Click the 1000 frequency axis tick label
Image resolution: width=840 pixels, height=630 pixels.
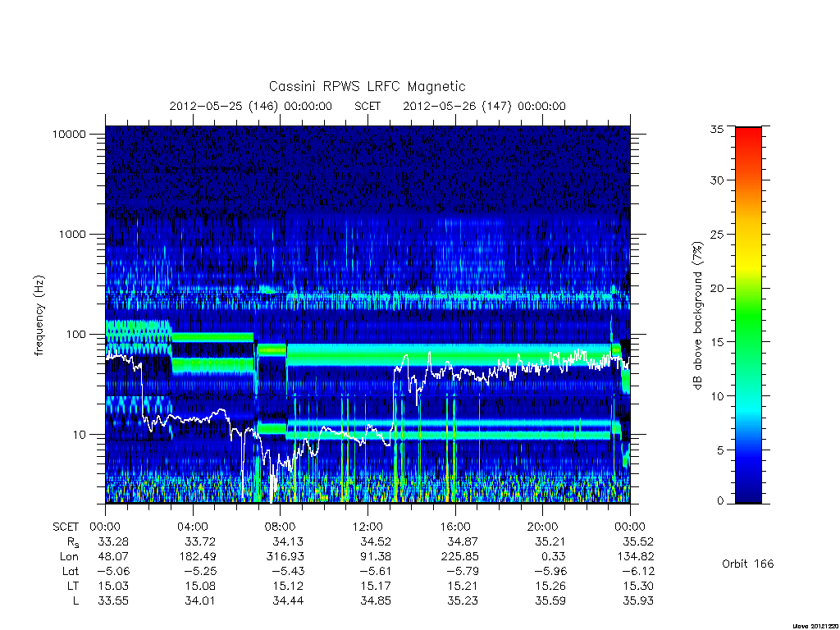[x=73, y=235]
